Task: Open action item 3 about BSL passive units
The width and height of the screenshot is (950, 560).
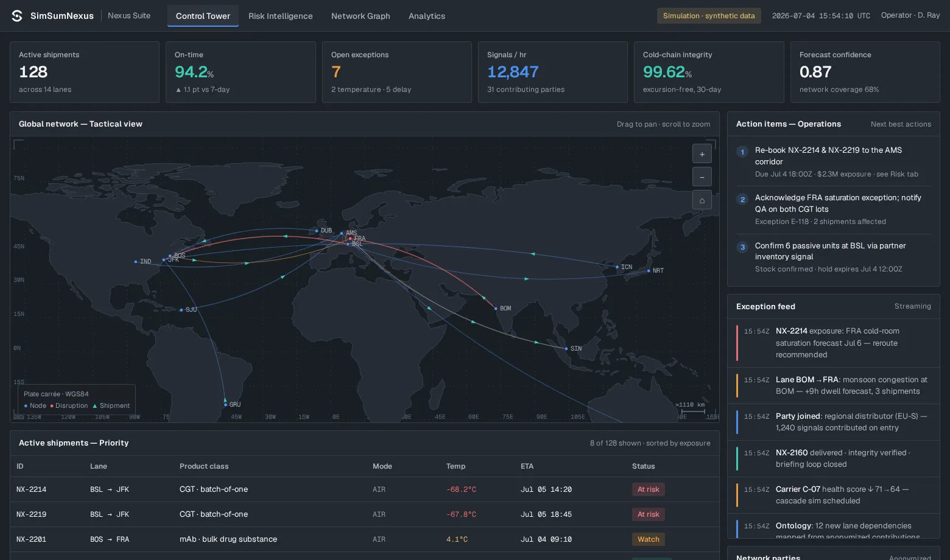Action: (x=834, y=257)
